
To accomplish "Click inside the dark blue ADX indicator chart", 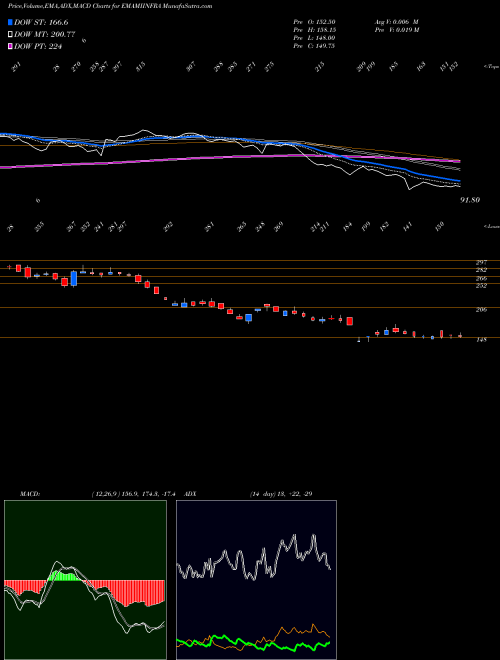I will point(256,580).
